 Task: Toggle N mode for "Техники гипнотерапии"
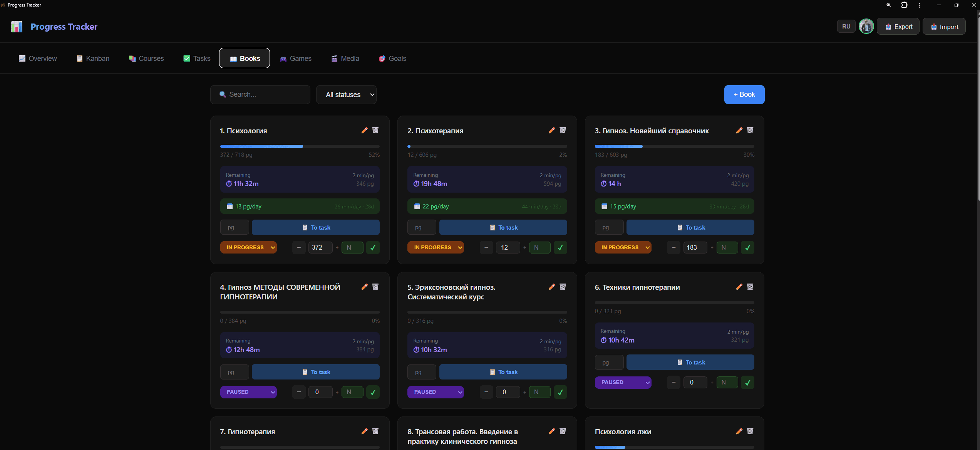[x=727, y=382]
